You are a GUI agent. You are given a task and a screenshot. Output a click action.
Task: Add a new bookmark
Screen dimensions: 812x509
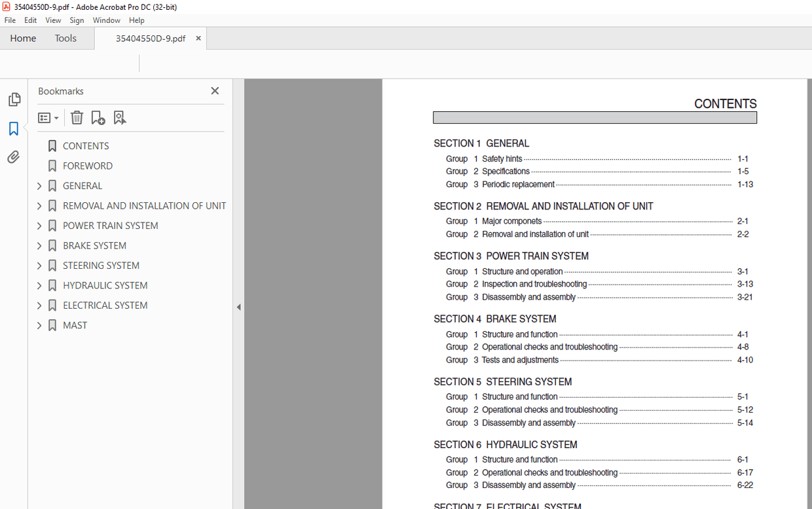pyautogui.click(x=98, y=118)
